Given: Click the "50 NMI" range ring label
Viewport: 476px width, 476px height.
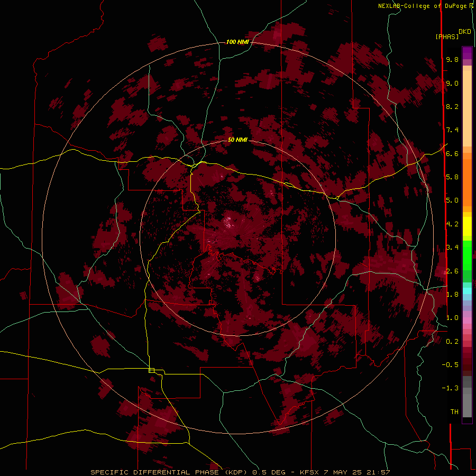Looking at the screenshot, I should (x=237, y=140).
